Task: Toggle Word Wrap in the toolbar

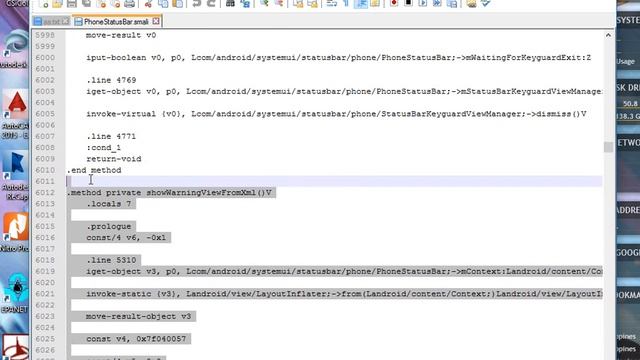Action: tap(332, 4)
